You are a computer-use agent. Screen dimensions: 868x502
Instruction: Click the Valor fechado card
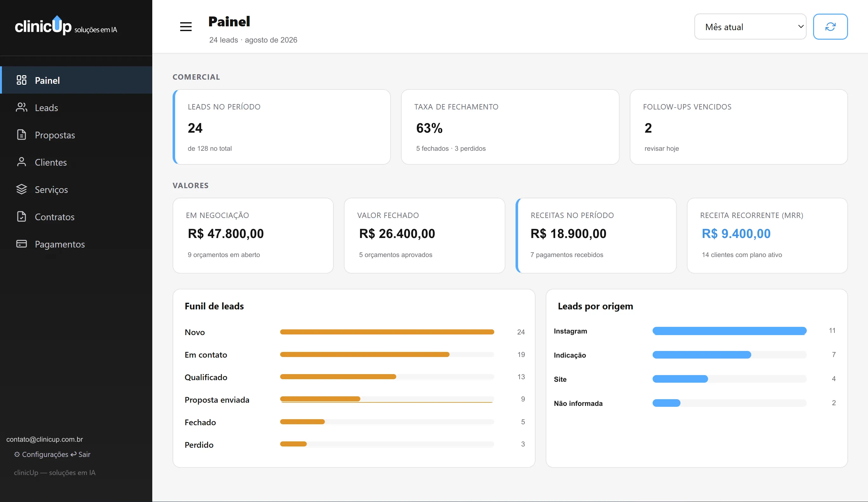(424, 235)
